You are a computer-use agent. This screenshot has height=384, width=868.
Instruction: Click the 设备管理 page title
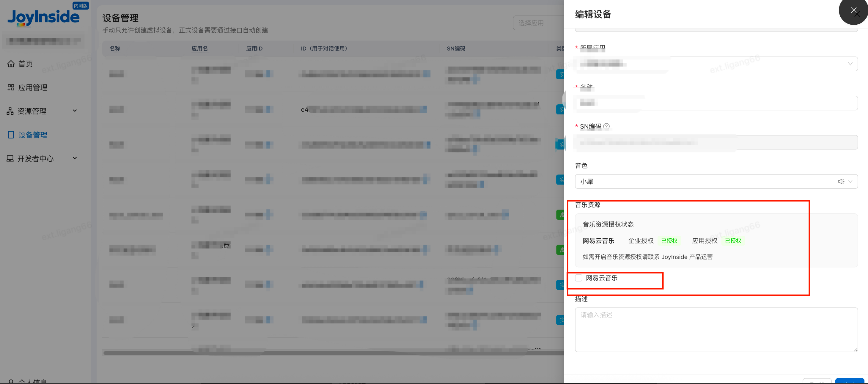point(120,18)
